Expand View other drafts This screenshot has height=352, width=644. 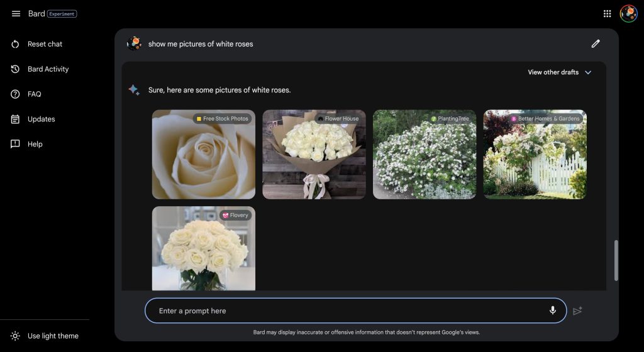pyautogui.click(x=553, y=72)
